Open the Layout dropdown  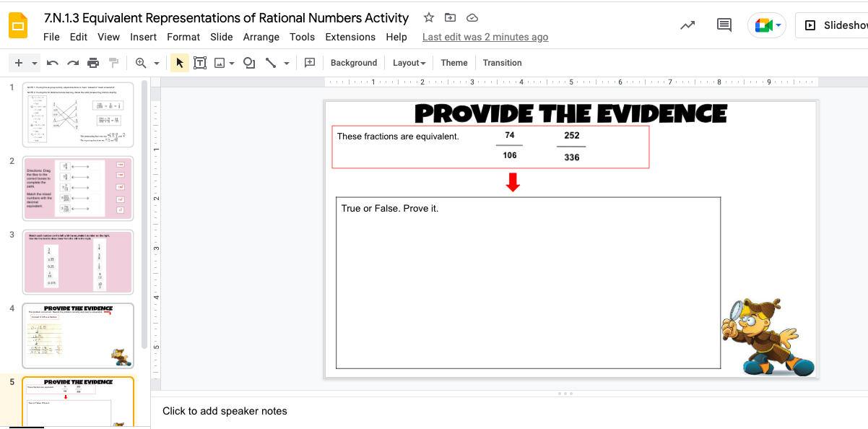coord(408,63)
